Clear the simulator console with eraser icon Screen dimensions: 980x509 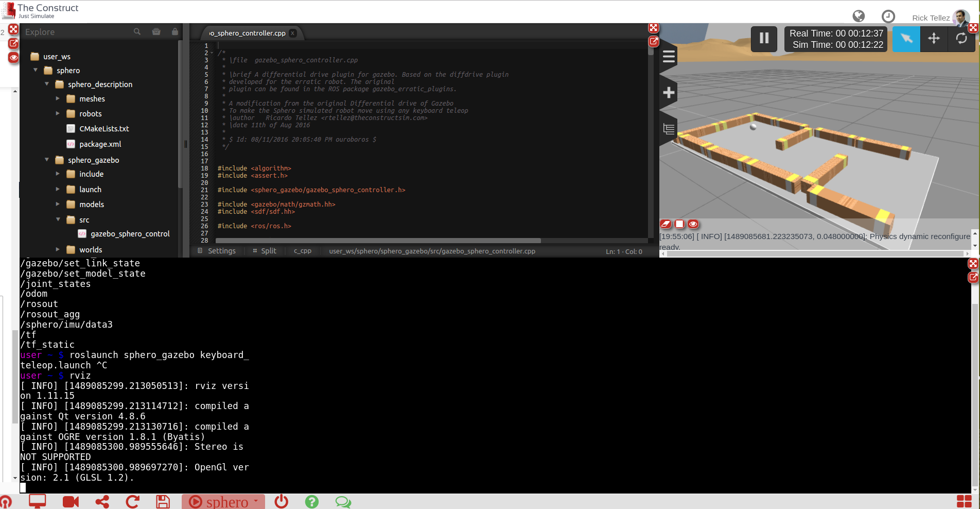pyautogui.click(x=666, y=224)
